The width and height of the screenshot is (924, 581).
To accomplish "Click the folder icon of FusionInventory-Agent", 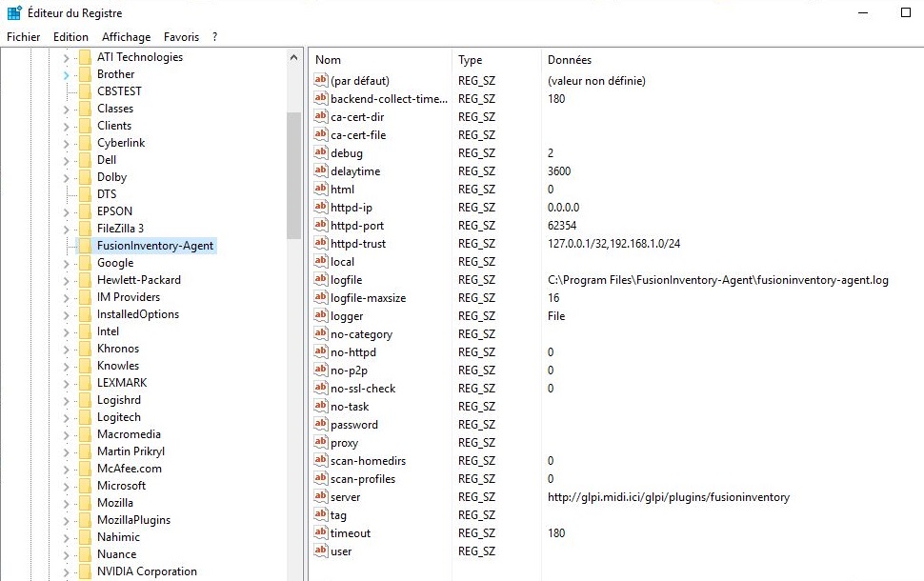I will [84, 245].
